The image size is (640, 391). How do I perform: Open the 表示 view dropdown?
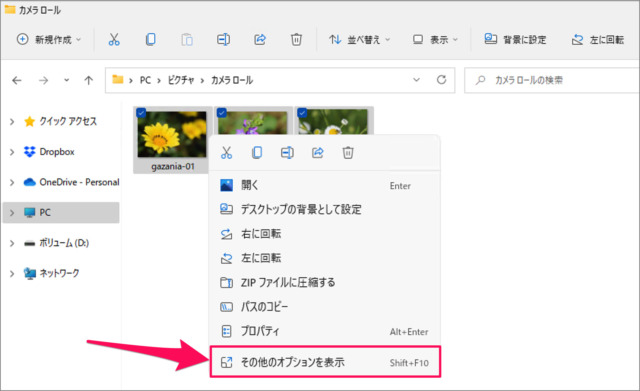point(435,40)
